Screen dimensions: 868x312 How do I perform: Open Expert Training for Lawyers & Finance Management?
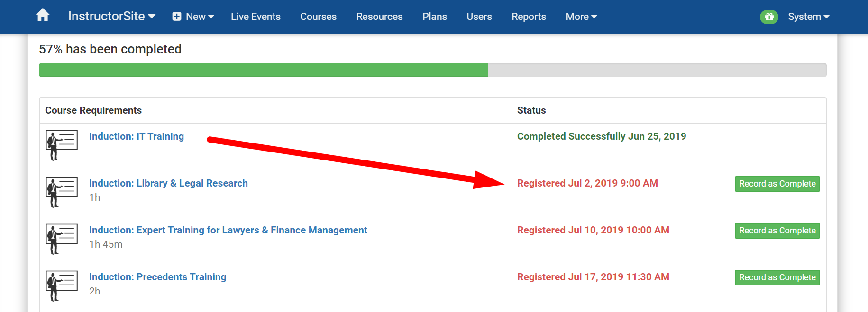tap(228, 230)
